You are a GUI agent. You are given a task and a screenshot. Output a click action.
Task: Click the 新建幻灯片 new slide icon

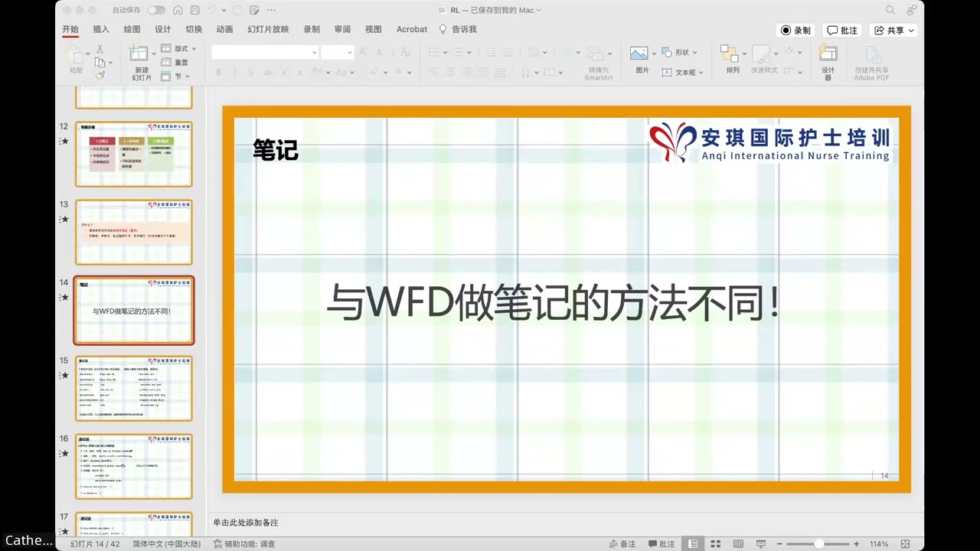[x=139, y=53]
